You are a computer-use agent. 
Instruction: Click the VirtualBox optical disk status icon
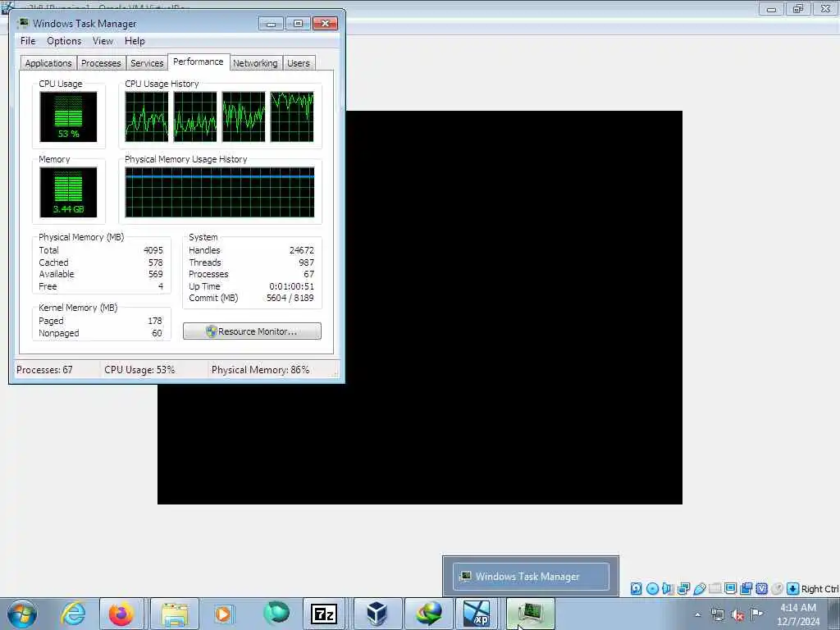pos(652,589)
